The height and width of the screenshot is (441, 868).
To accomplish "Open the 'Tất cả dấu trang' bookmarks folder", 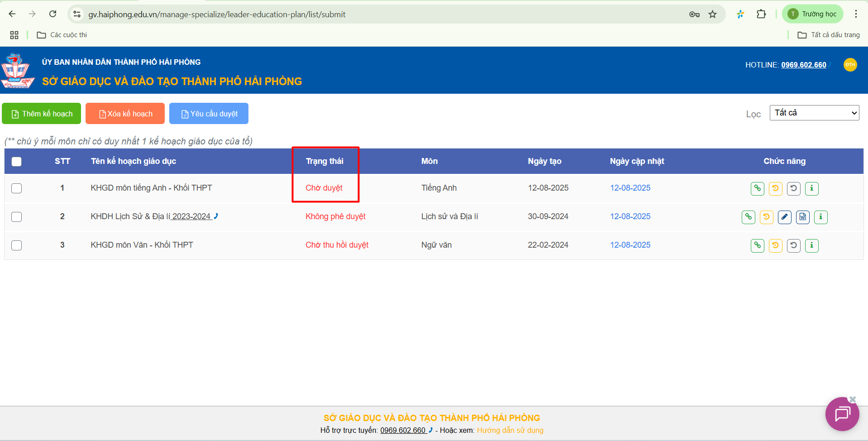I will pyautogui.click(x=828, y=35).
